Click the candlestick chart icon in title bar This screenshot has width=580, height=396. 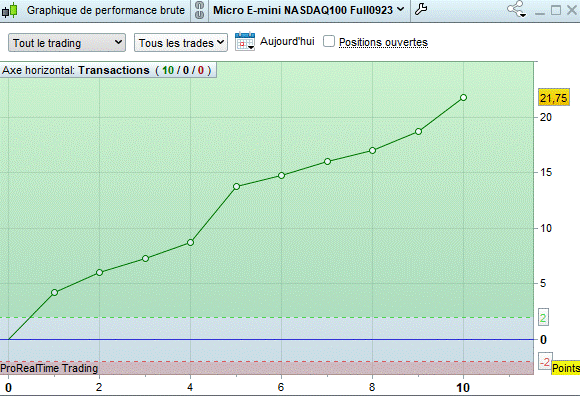pos(10,10)
